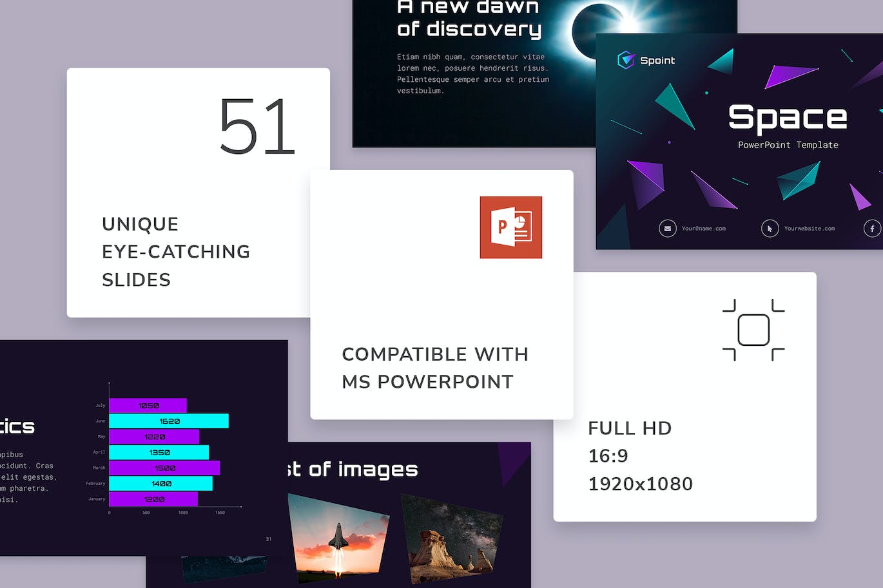Screen dimensions: 883x588
Task: Select the teal triangle left of Space title
Action: tap(674, 104)
